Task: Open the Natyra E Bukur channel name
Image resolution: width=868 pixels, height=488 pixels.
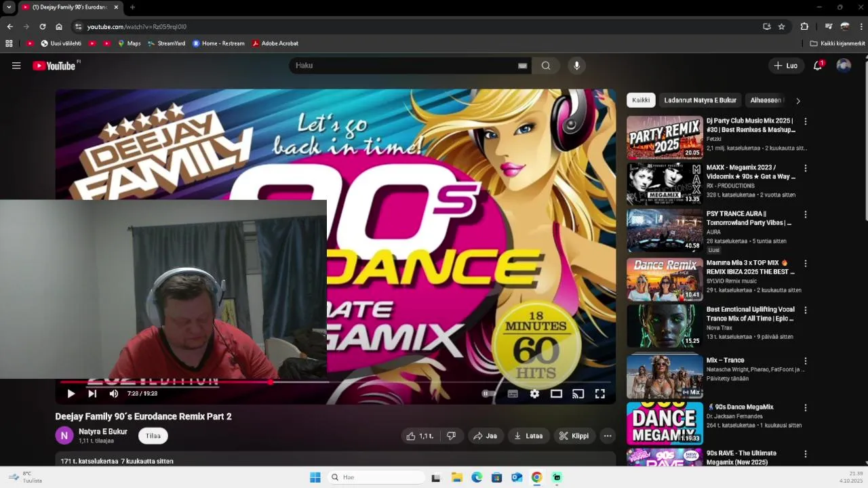Action: tap(103, 432)
